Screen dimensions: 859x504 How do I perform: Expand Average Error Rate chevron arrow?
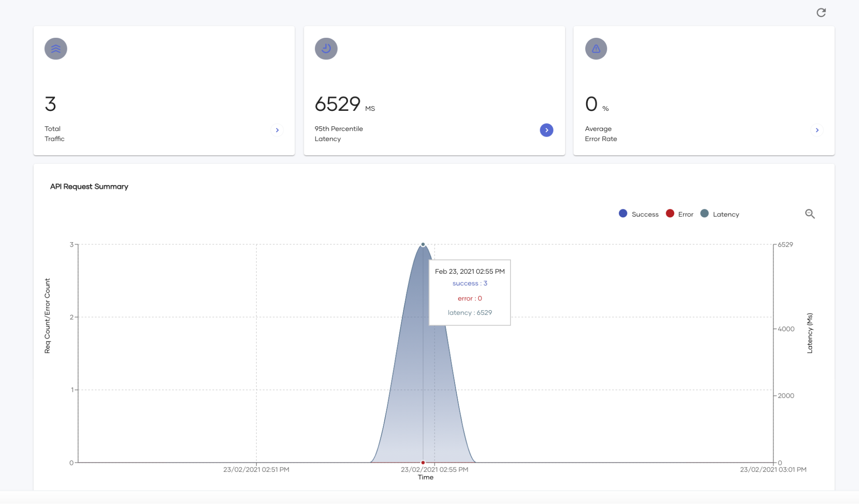(817, 130)
